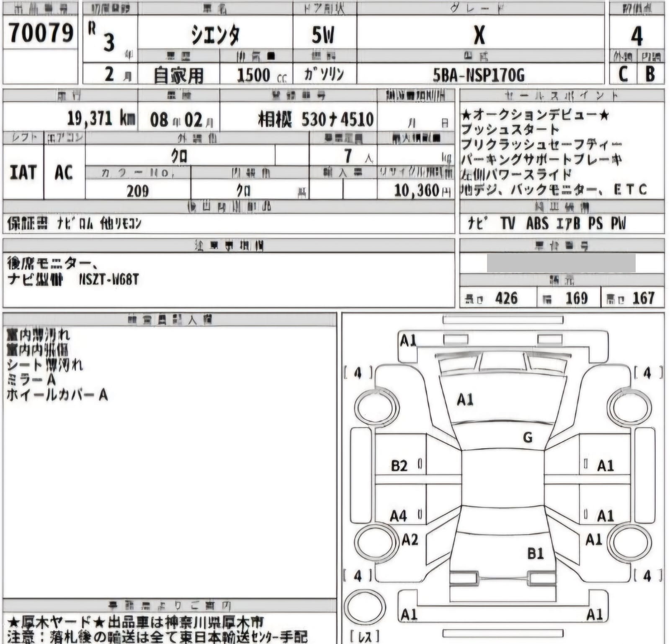Select model code 5BA-NSP170G
670x644 pixels.
(x=479, y=75)
